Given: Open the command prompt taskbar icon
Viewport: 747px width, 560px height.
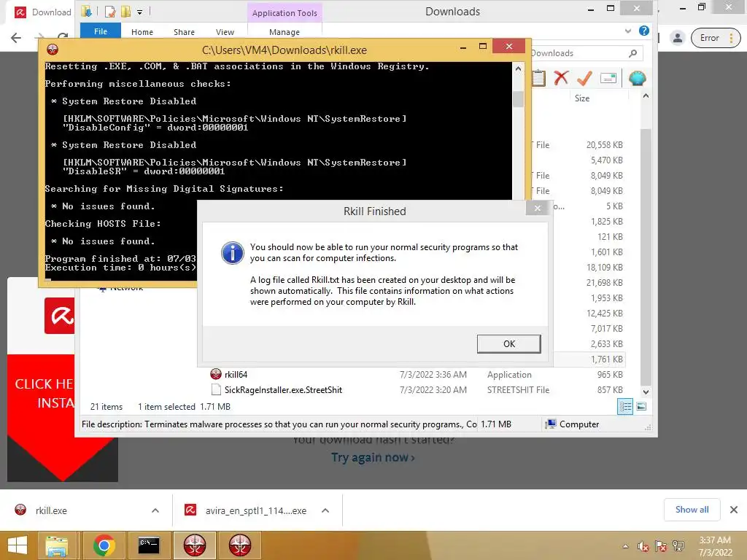Looking at the screenshot, I should coord(149,545).
